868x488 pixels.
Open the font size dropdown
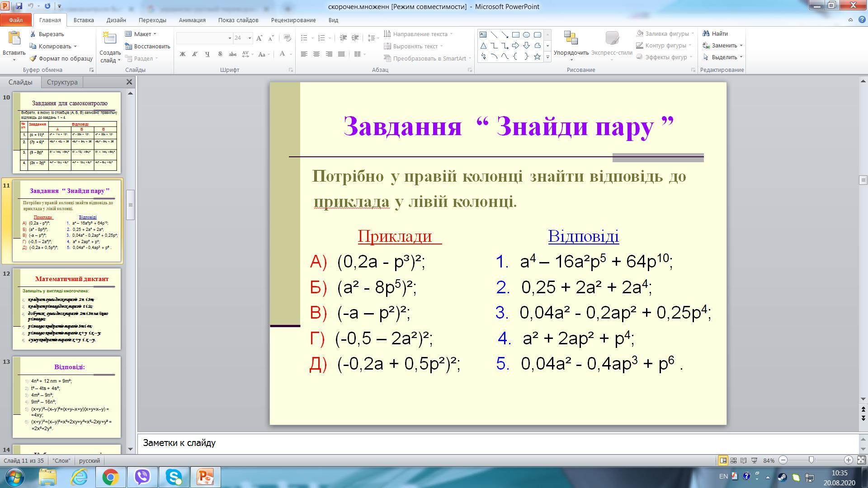pyautogui.click(x=249, y=38)
